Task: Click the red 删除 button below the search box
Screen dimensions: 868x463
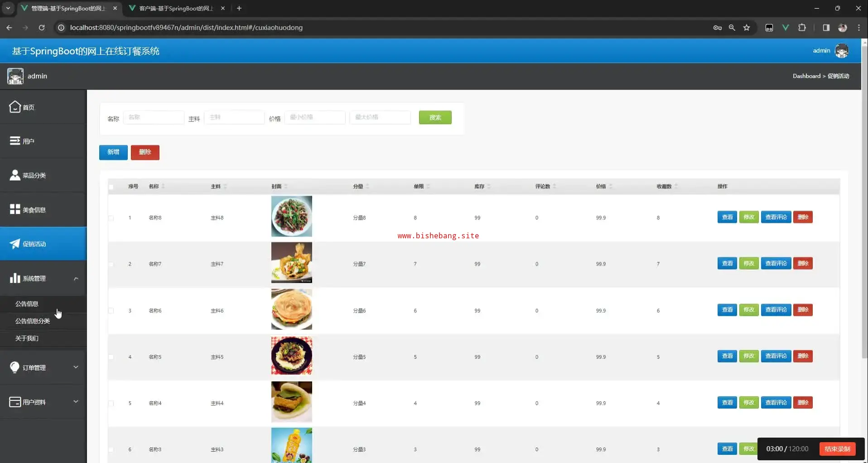Action: 145,152
